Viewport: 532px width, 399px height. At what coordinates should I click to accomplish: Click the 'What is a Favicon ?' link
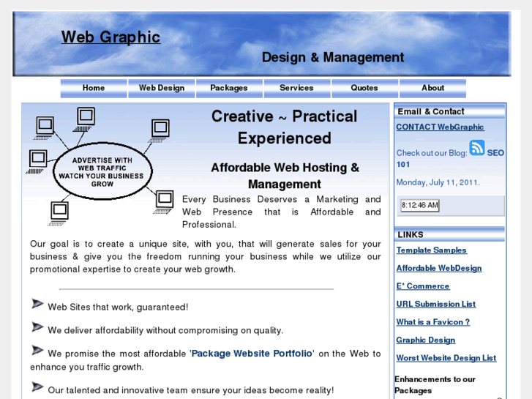[433, 322]
